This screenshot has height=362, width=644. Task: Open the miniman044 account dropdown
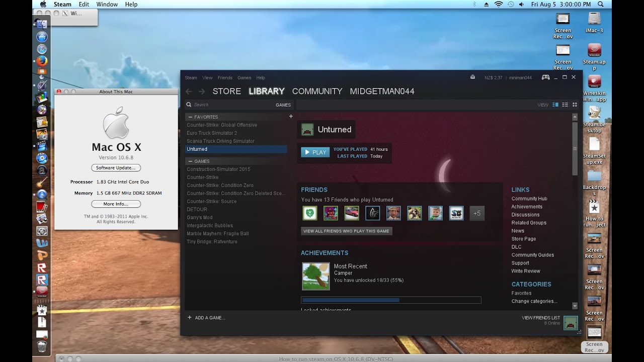coord(520,78)
